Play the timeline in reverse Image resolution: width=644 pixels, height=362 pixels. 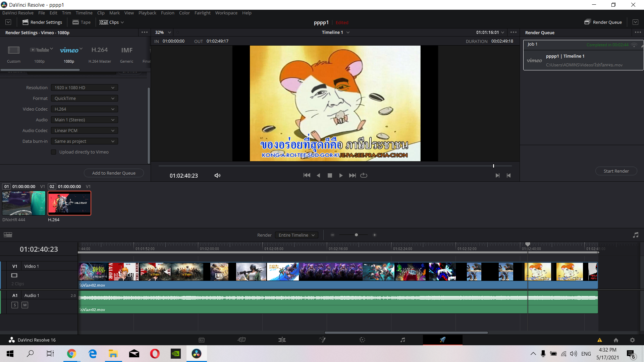pyautogui.click(x=318, y=175)
